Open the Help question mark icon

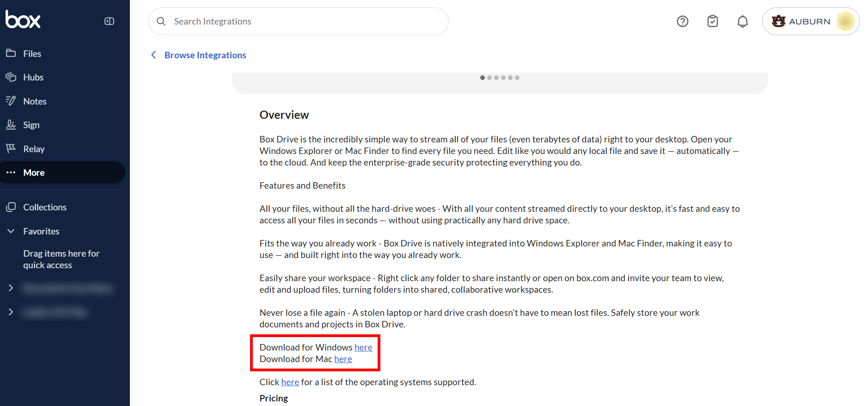click(682, 21)
